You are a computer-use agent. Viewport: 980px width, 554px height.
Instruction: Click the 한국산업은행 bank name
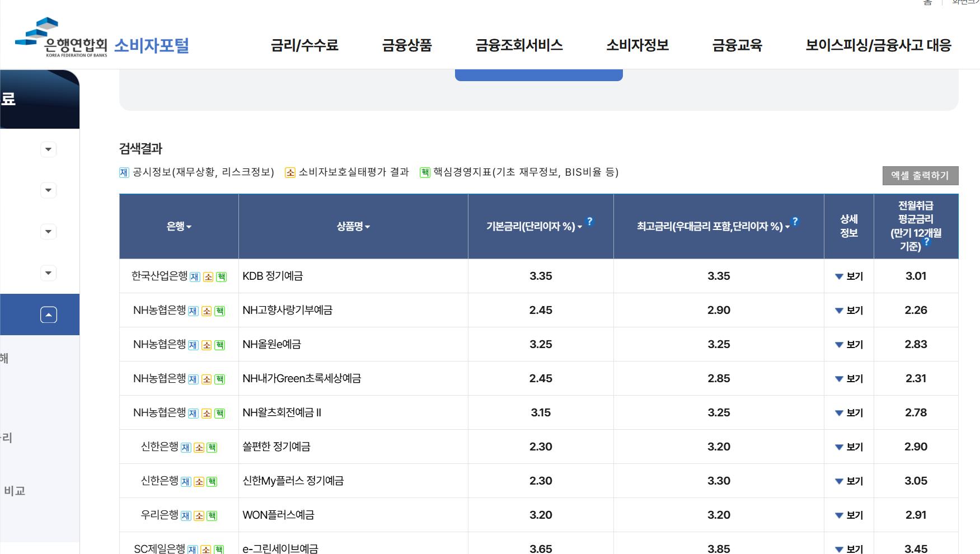(x=160, y=276)
